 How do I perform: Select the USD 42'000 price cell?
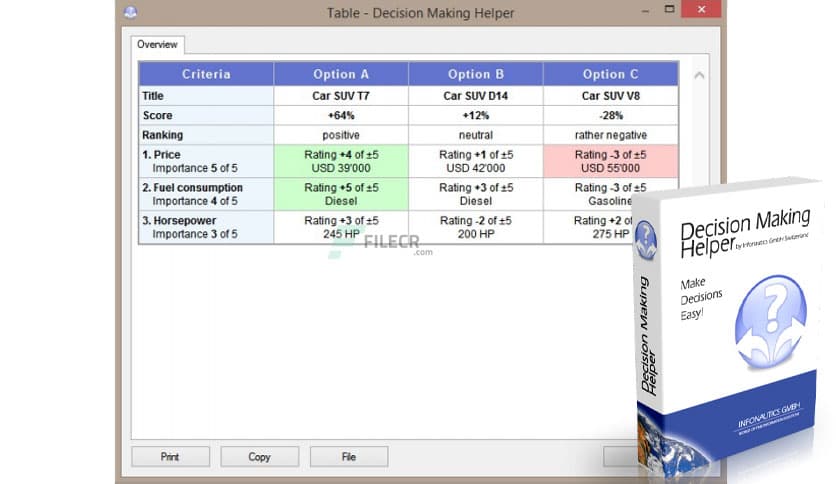tap(476, 162)
